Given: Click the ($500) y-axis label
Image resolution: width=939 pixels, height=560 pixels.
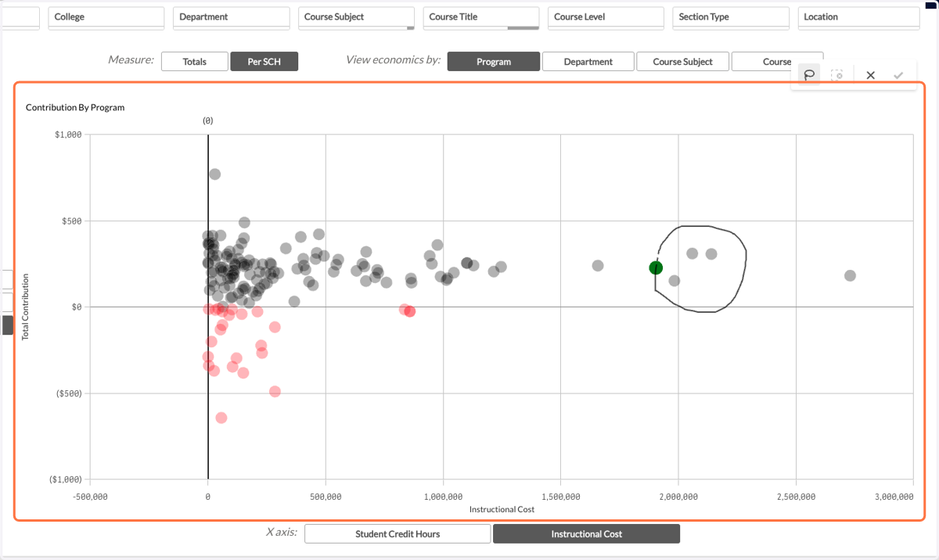Looking at the screenshot, I should coord(69,393).
